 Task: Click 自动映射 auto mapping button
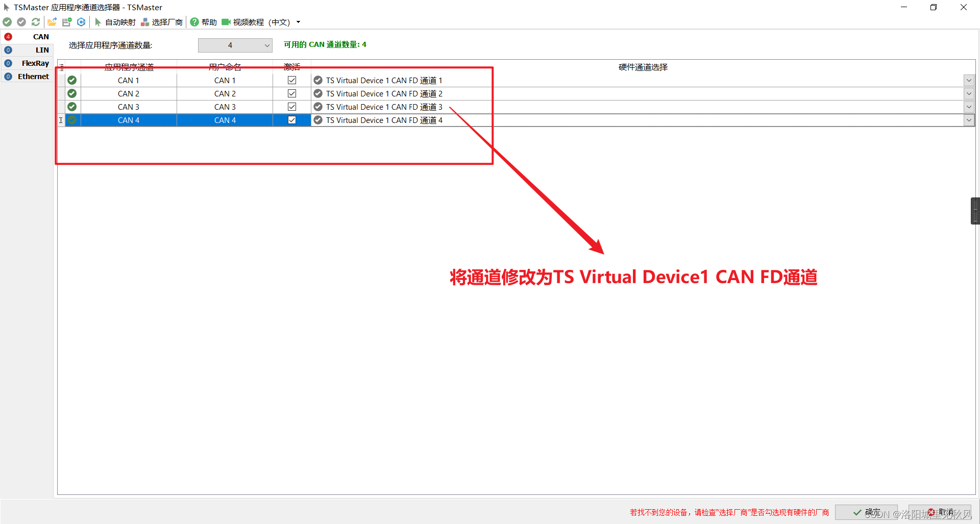click(x=115, y=22)
